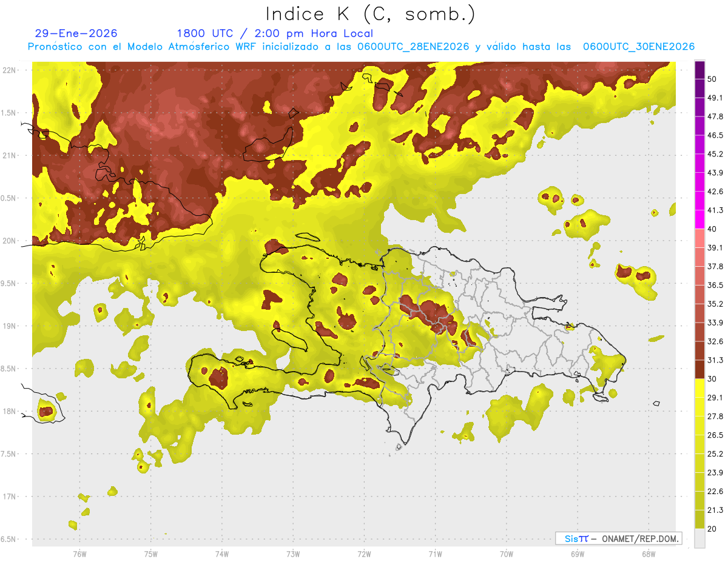Click the "72W" longitude label

(364, 554)
